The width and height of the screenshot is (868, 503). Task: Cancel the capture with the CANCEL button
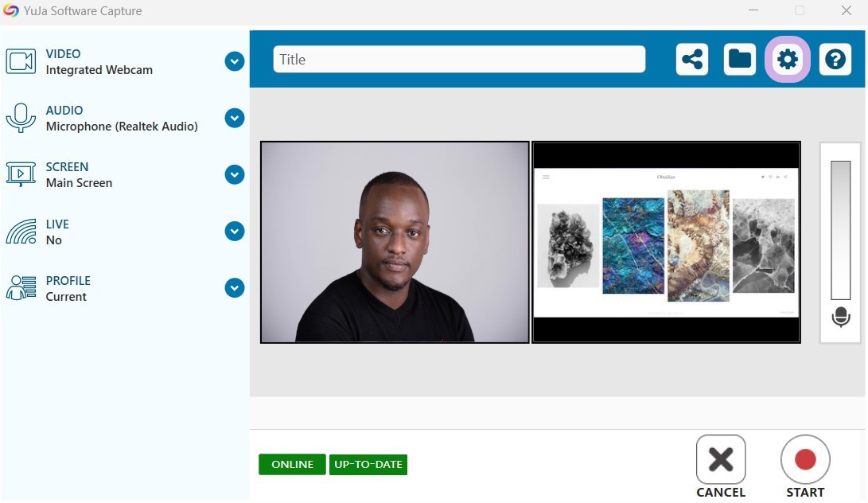click(x=721, y=466)
